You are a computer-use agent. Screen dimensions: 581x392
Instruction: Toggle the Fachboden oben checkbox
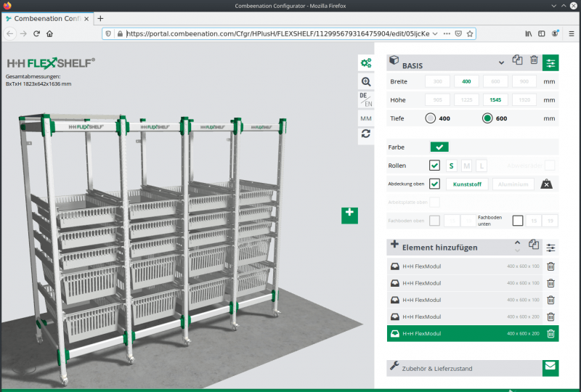tap(434, 221)
